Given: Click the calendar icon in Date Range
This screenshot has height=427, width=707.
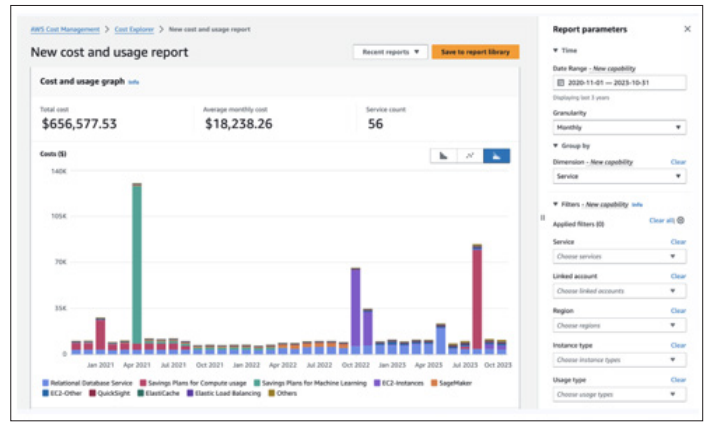Looking at the screenshot, I should 560,83.
